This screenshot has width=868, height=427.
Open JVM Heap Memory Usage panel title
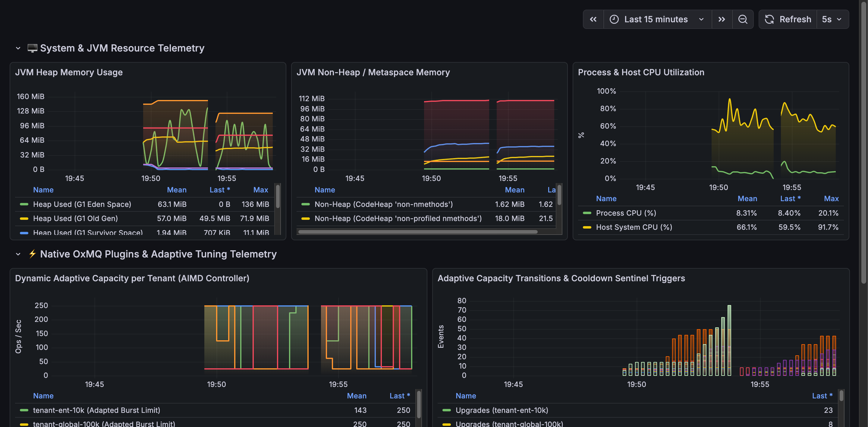pos(69,72)
